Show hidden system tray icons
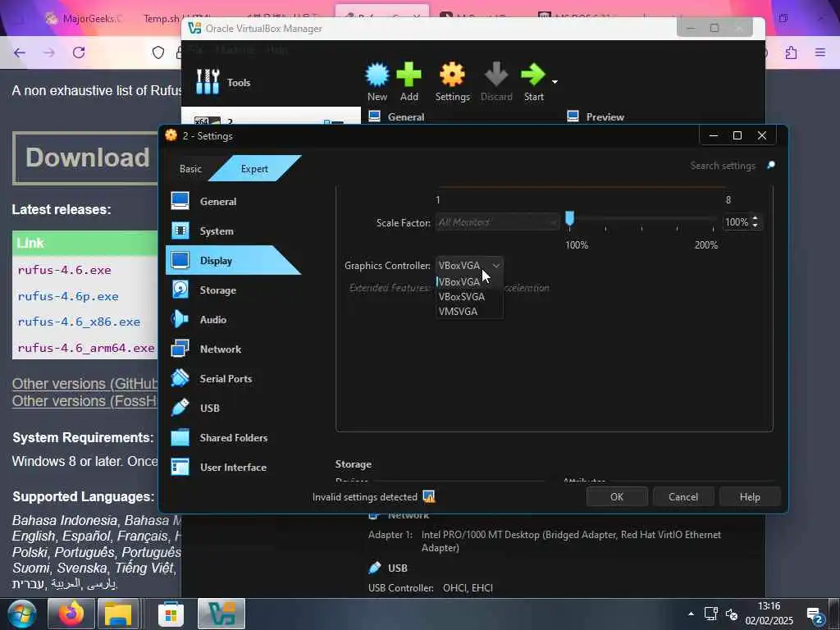 pyautogui.click(x=691, y=614)
